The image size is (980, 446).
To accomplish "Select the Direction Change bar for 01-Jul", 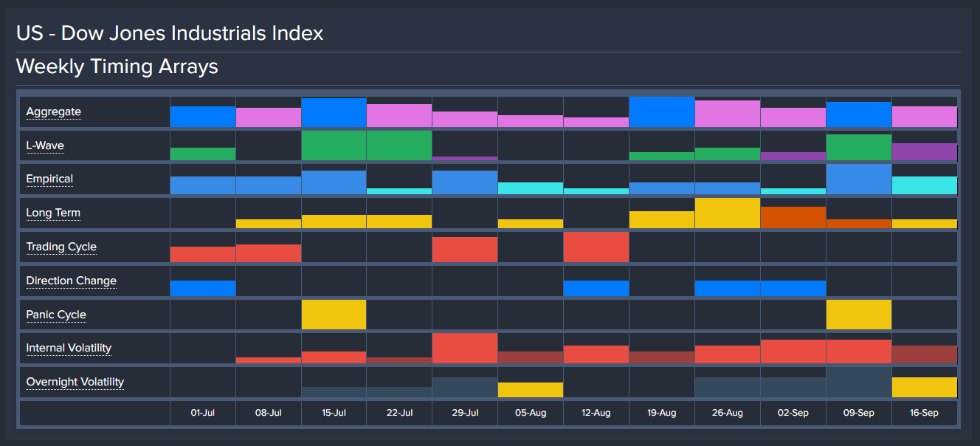I will (x=203, y=289).
